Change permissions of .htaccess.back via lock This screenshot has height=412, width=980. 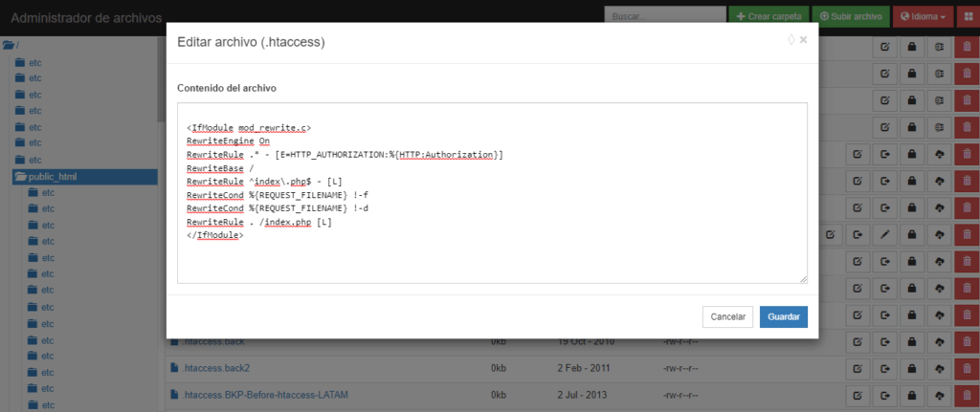coord(911,342)
